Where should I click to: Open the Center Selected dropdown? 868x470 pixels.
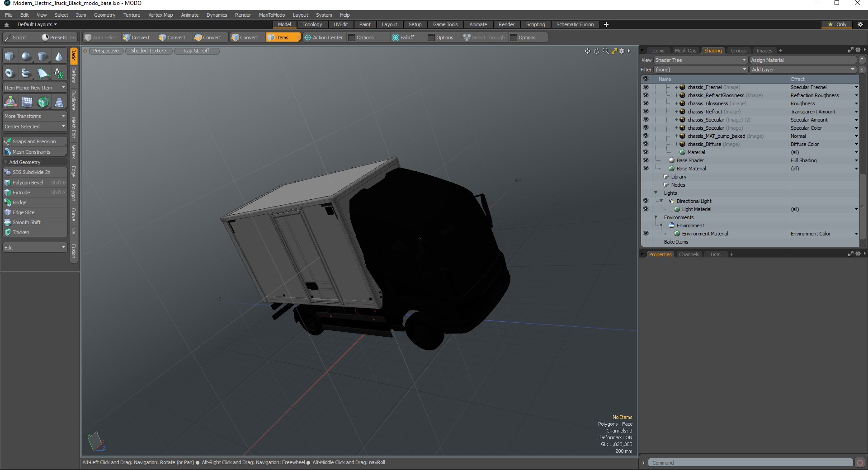click(x=35, y=127)
